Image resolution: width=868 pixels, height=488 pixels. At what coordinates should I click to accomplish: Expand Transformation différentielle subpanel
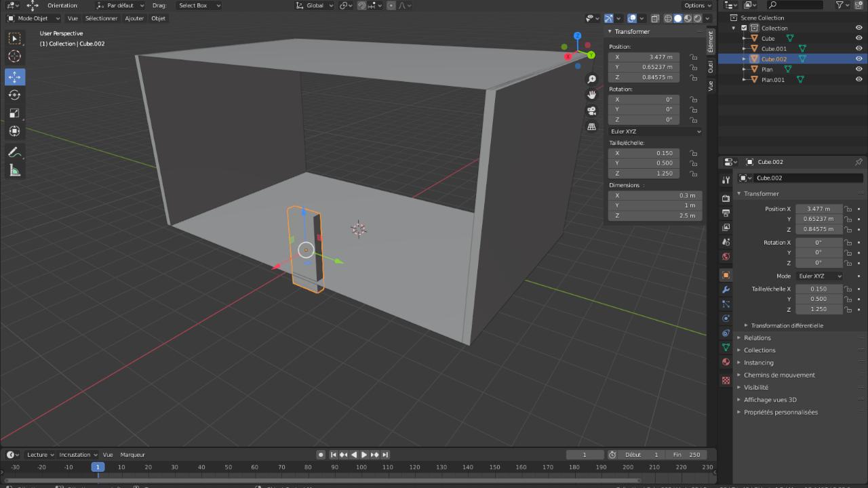tap(787, 325)
